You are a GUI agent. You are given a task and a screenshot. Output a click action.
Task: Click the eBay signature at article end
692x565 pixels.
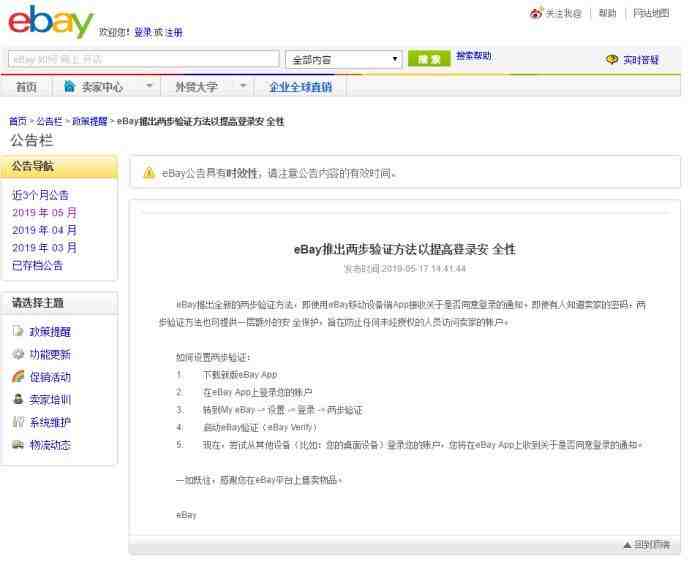tap(186, 515)
